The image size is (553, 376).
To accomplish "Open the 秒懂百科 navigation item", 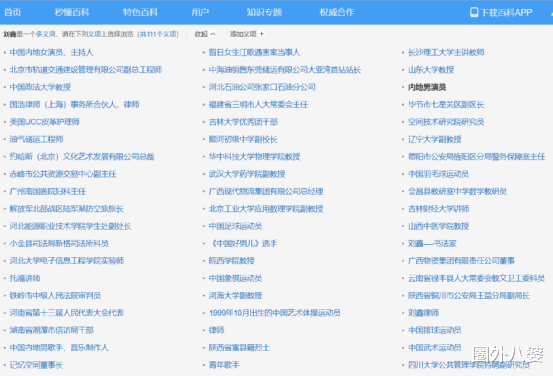I will tap(72, 12).
